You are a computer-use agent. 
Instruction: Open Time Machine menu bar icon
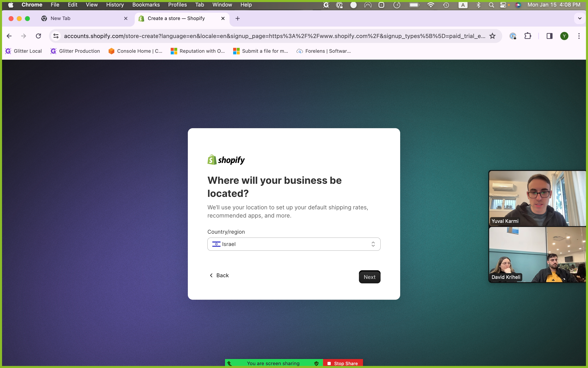[446, 5]
